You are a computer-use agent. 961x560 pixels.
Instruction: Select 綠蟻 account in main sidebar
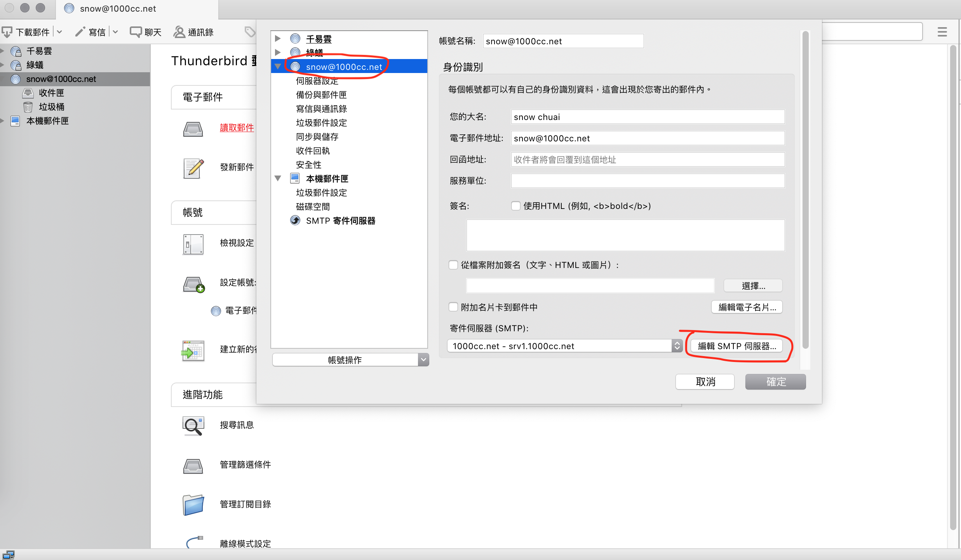coord(35,65)
